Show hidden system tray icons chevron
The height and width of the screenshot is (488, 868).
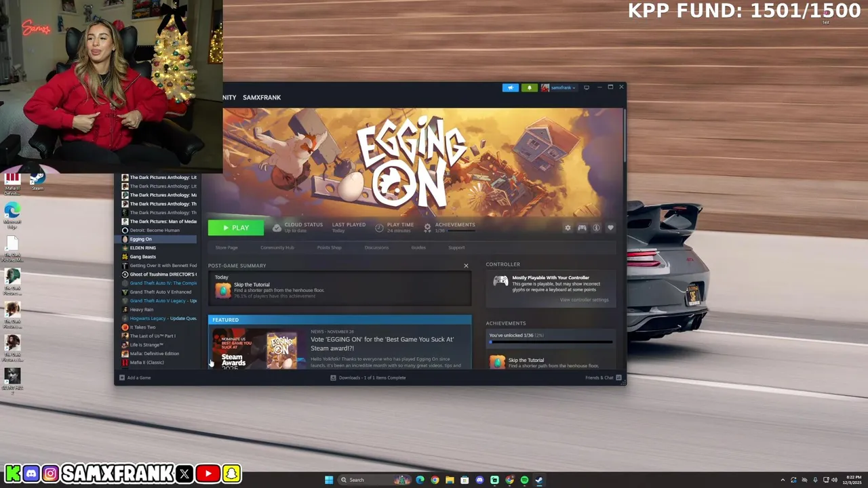[783, 480]
